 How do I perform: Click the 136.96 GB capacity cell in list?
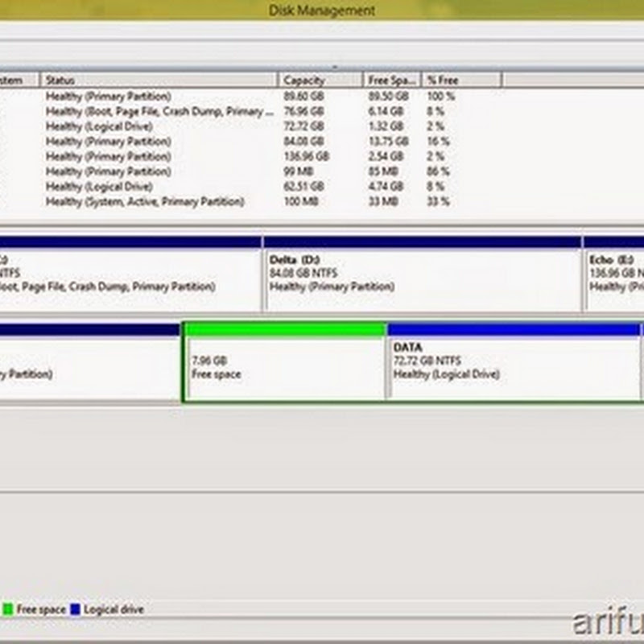(x=307, y=156)
